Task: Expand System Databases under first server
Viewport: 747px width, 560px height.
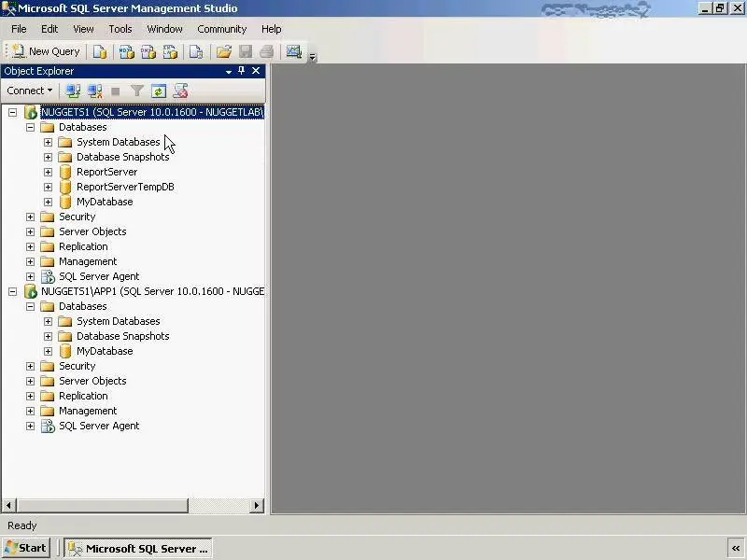Action: (x=49, y=143)
